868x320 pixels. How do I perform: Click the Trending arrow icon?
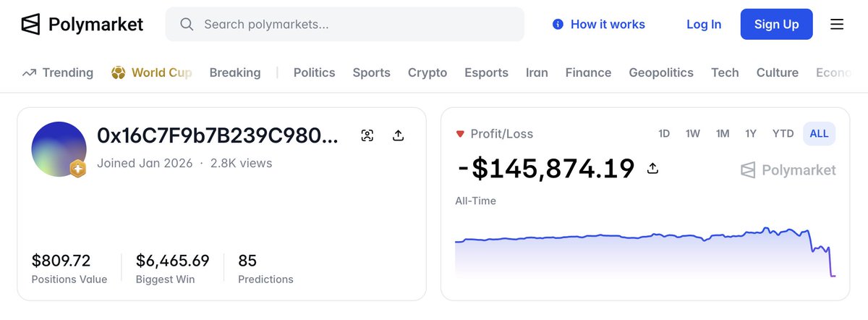(x=29, y=73)
